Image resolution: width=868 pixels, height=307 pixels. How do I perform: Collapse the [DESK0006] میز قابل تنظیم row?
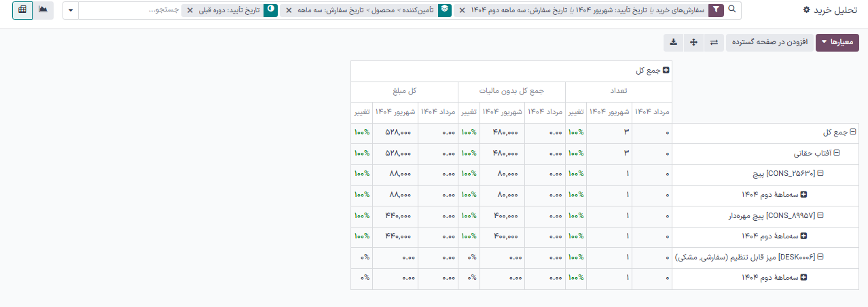pyautogui.click(x=820, y=257)
